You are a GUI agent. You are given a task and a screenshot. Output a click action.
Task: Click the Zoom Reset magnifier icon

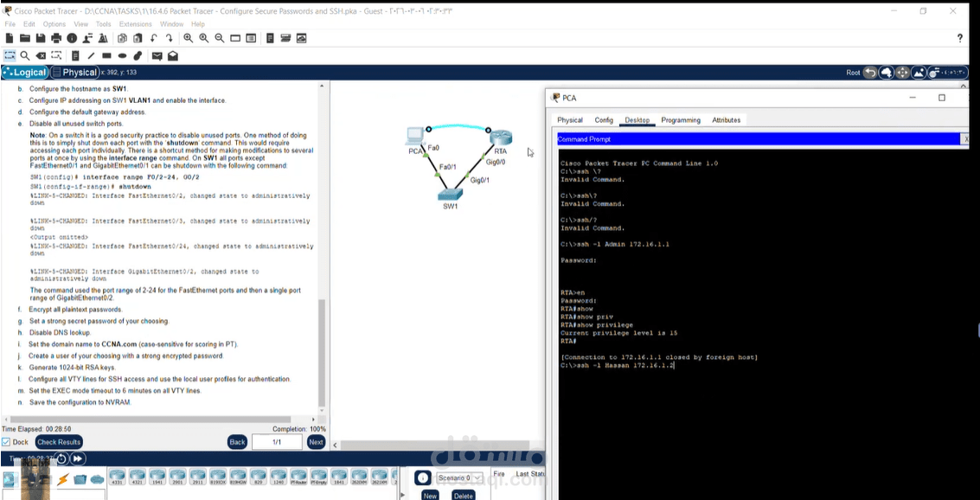coord(204,38)
